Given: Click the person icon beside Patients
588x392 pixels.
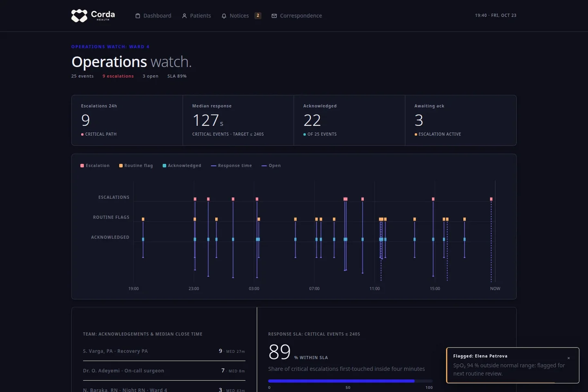Looking at the screenshot, I should [x=184, y=16].
